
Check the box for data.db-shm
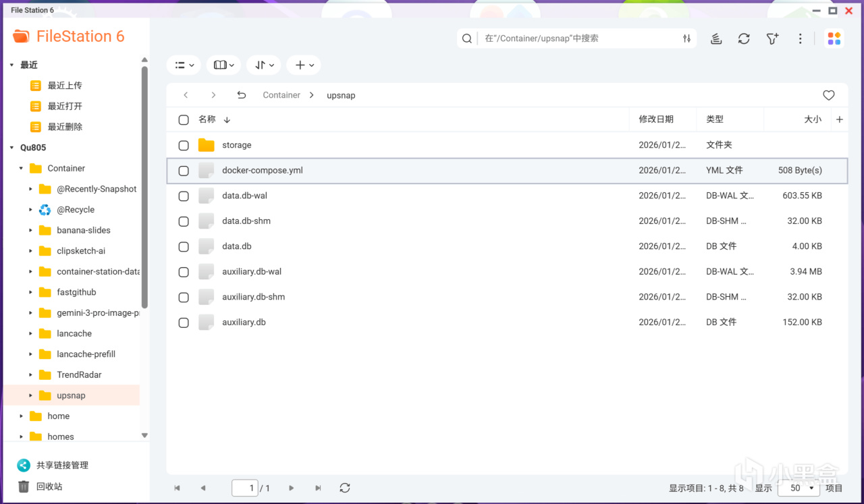184,221
